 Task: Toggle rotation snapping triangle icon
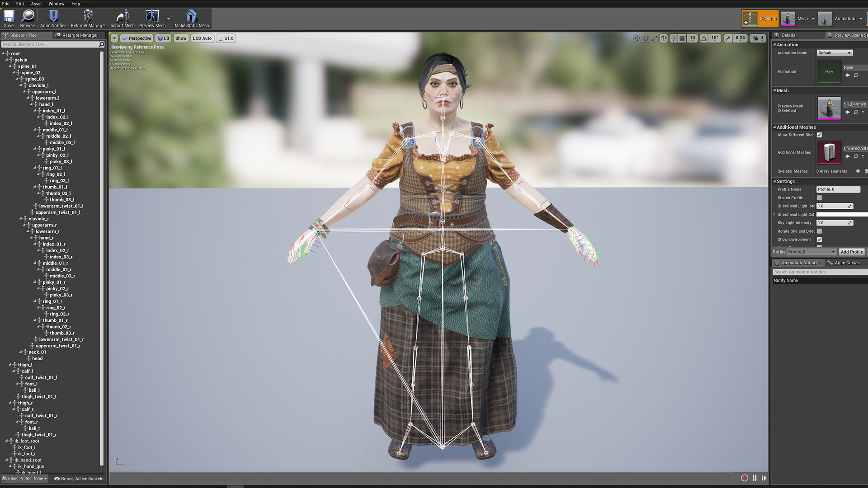pos(703,38)
